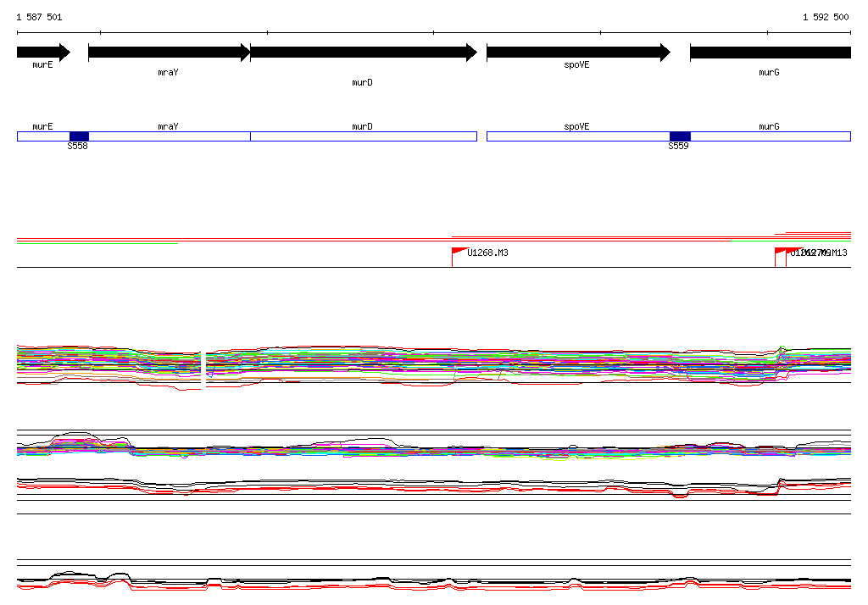Select the blue-outlined murE segment box
Screen dimensions: 868x605
(43, 136)
